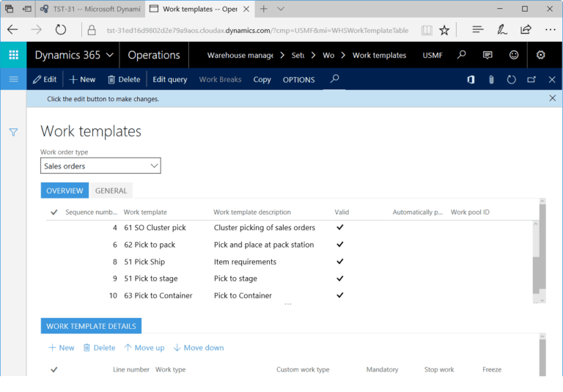Click Delete in details toolbar
The image size is (563, 392).
pos(99,347)
